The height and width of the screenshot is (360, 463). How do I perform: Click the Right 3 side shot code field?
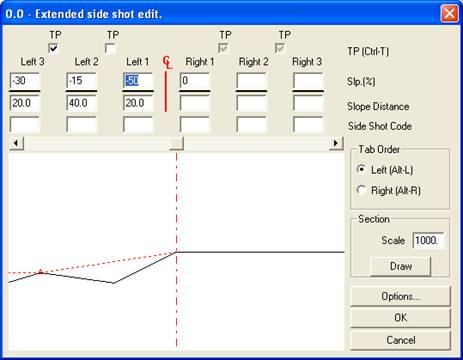[308, 125]
